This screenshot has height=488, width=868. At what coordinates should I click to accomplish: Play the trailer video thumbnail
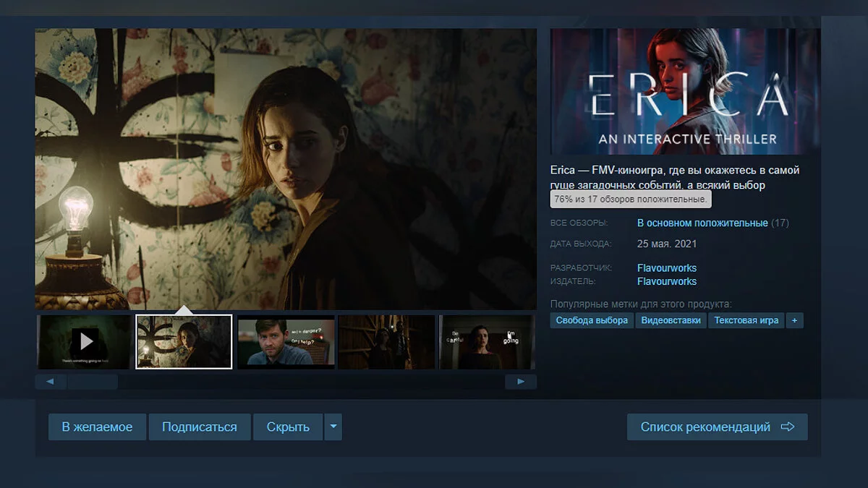[x=85, y=341]
